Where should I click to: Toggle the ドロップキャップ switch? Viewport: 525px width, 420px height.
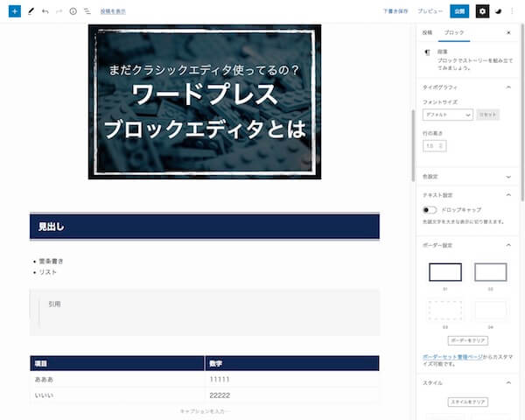(430, 210)
